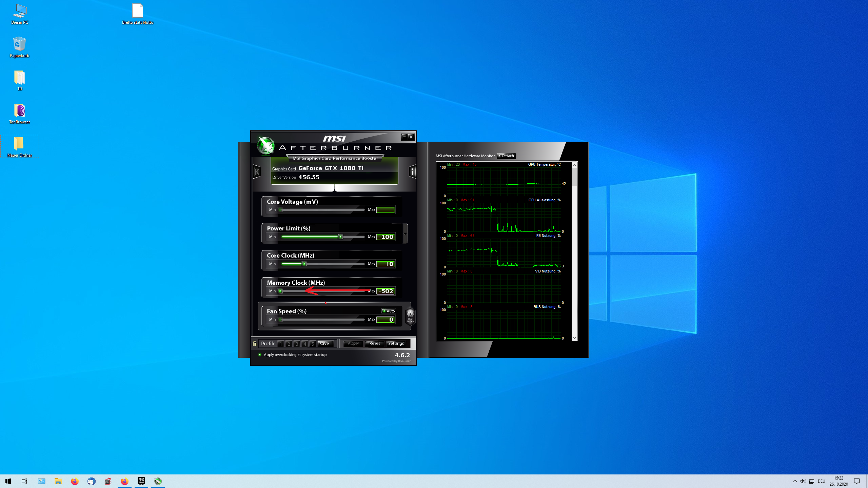Open the Settings button
Screen dimensions: 868x488
pyautogui.click(x=396, y=343)
